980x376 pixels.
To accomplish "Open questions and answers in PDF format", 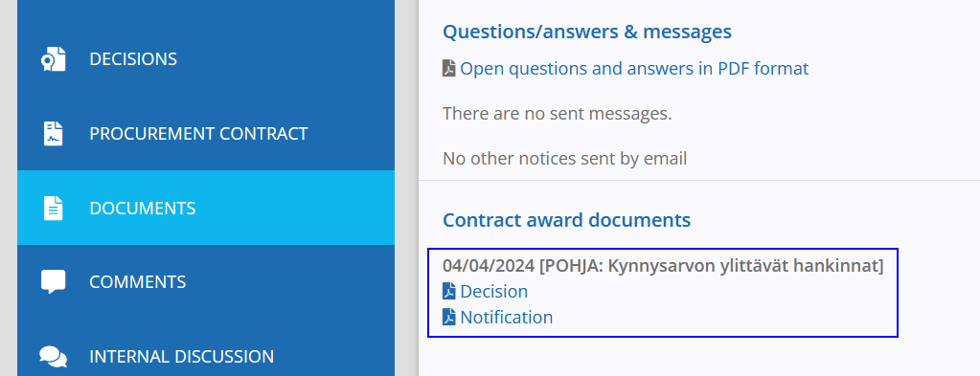I will click(x=634, y=68).
